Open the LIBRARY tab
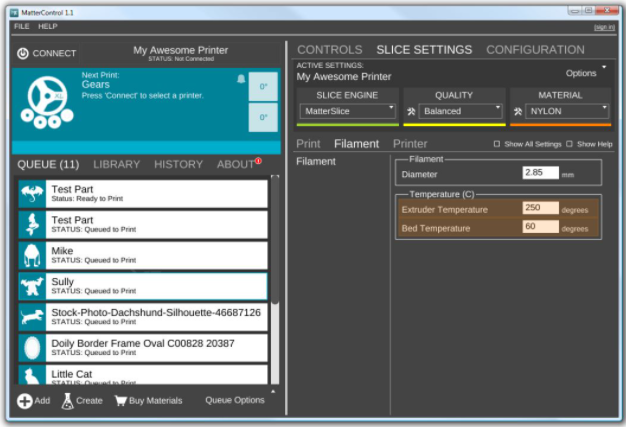Image resolution: width=626 pixels, height=427 pixels. pyautogui.click(x=117, y=164)
